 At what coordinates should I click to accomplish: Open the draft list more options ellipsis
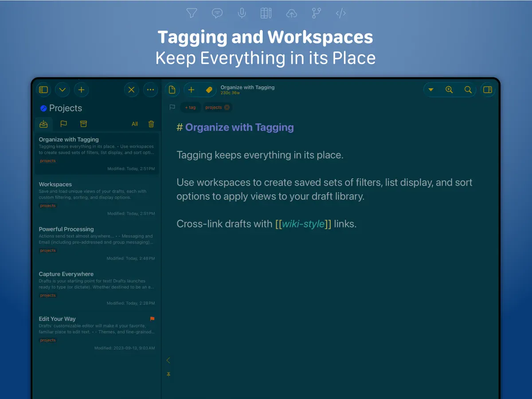(x=151, y=90)
